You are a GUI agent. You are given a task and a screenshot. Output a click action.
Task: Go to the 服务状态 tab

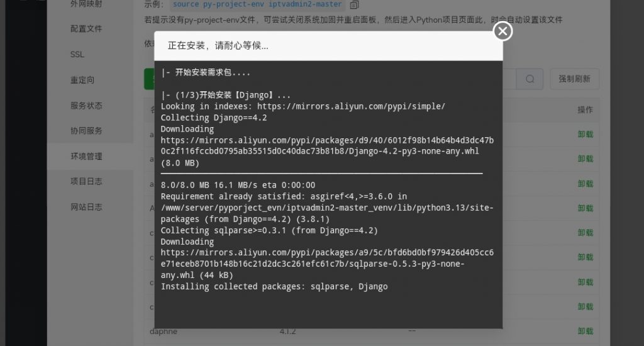(x=86, y=106)
